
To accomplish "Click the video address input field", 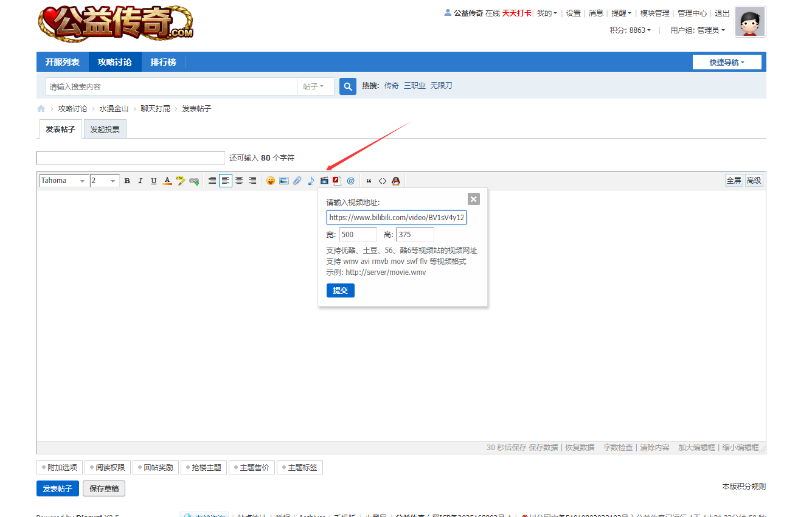I will click(395, 217).
